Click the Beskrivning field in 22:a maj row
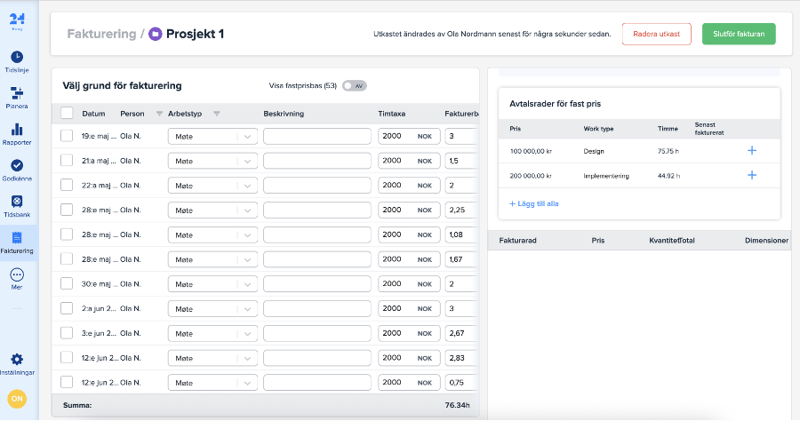The width and height of the screenshot is (800, 421). 317,186
